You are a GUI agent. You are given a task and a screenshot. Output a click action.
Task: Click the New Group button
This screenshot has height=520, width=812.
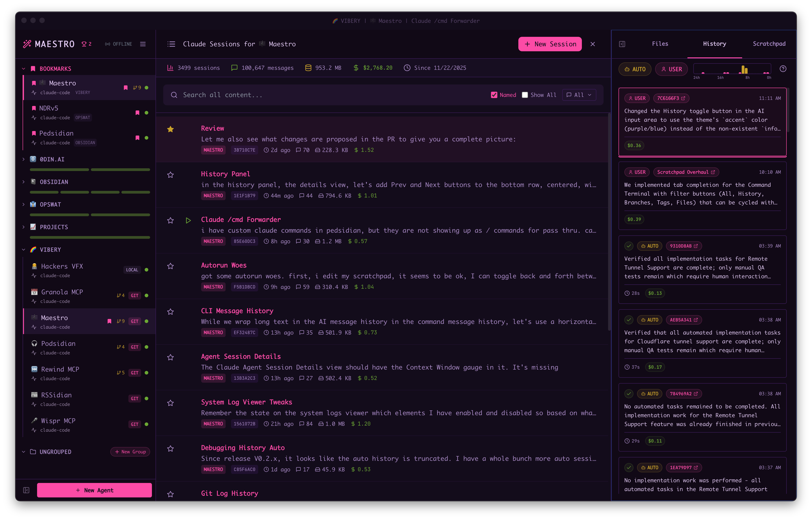pos(130,452)
